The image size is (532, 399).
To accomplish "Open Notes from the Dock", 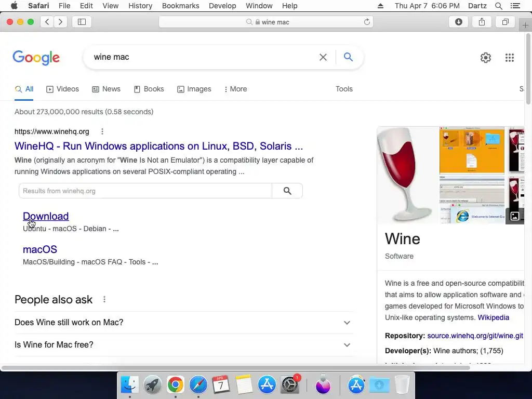I will tap(244, 384).
